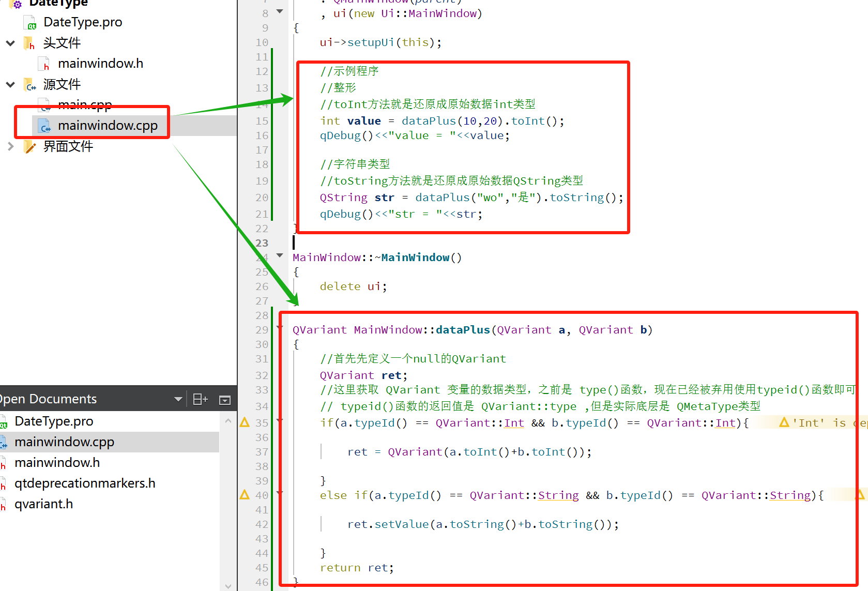Screen dimensions: 868x591
Task: Click warning icon on line 35
Action: point(245,422)
